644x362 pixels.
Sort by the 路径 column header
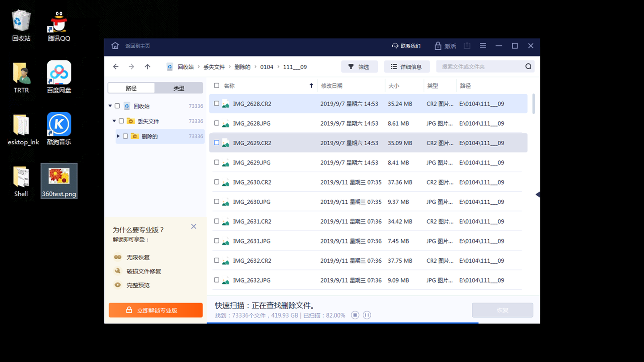465,86
